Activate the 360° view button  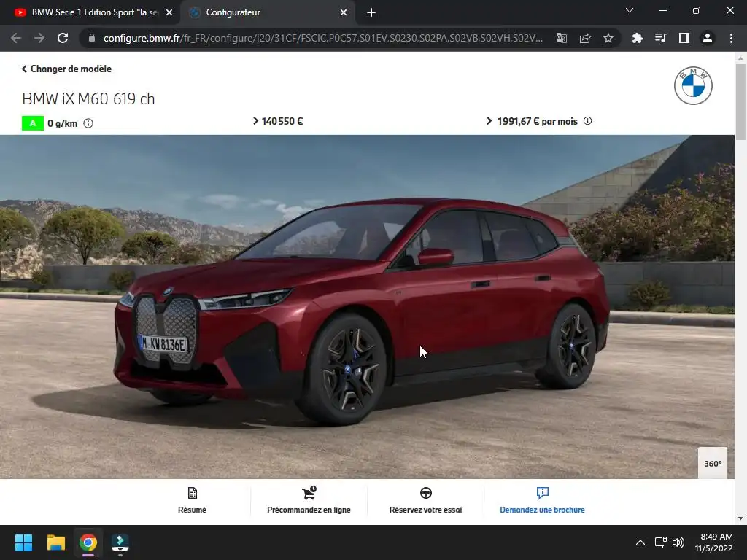[x=713, y=463]
